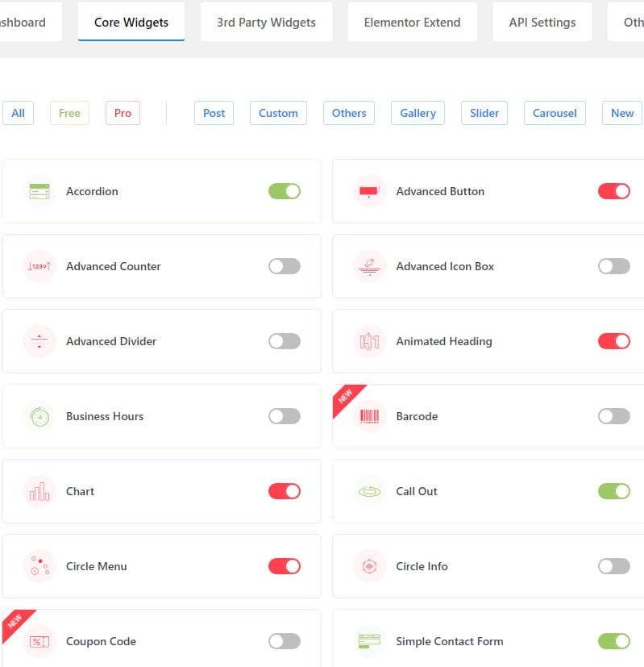
Task: Click the Business Hours clock icon
Action: (x=39, y=416)
